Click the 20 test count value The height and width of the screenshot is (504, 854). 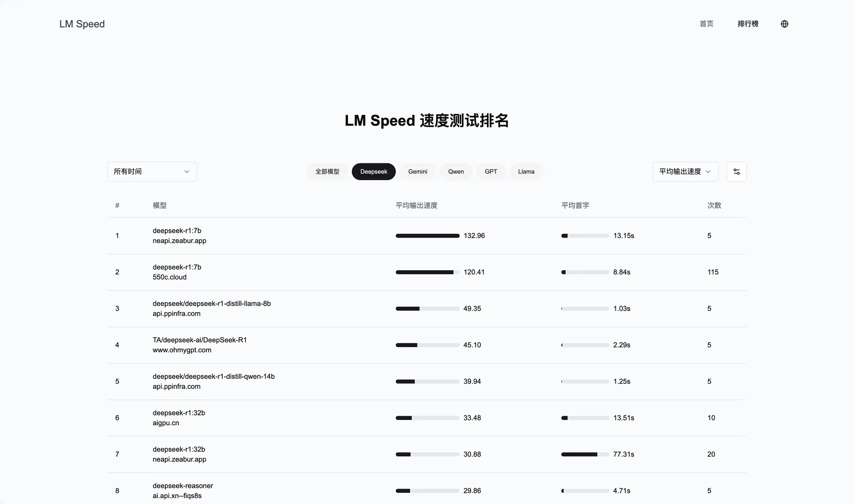point(711,454)
